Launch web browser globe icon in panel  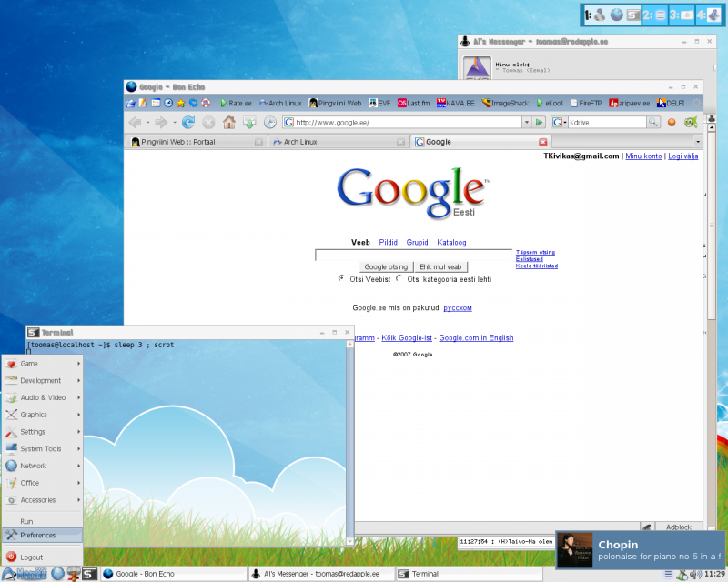point(57,574)
